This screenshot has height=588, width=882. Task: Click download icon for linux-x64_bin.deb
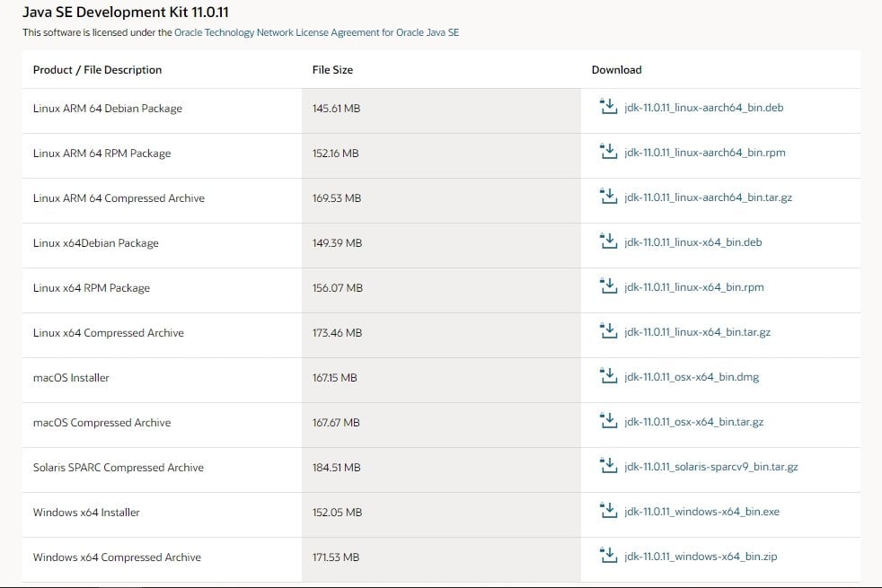pyautogui.click(x=608, y=241)
